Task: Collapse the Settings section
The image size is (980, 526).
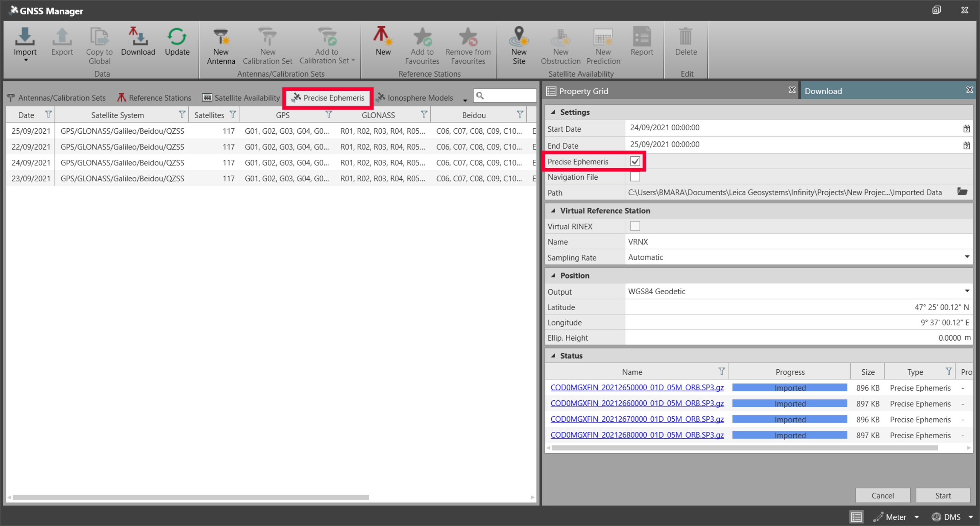Action: (553, 112)
